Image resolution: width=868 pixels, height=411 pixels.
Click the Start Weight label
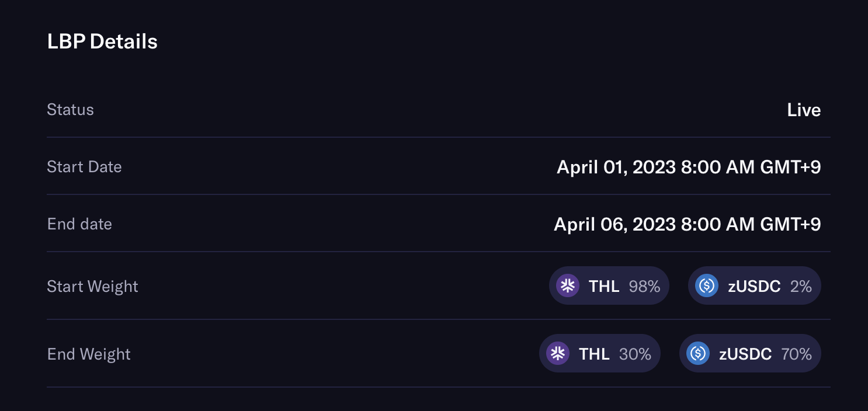(92, 287)
